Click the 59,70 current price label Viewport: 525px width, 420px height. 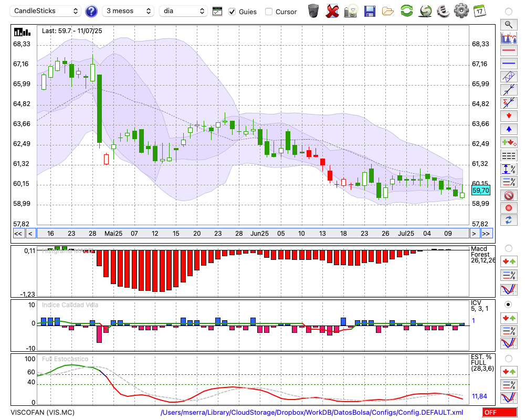480,191
